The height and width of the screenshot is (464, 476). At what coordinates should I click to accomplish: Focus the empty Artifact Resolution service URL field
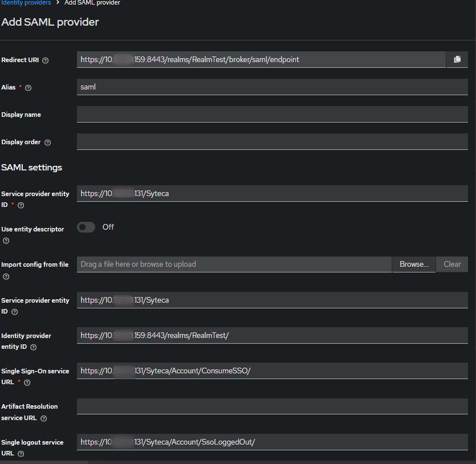point(272,406)
